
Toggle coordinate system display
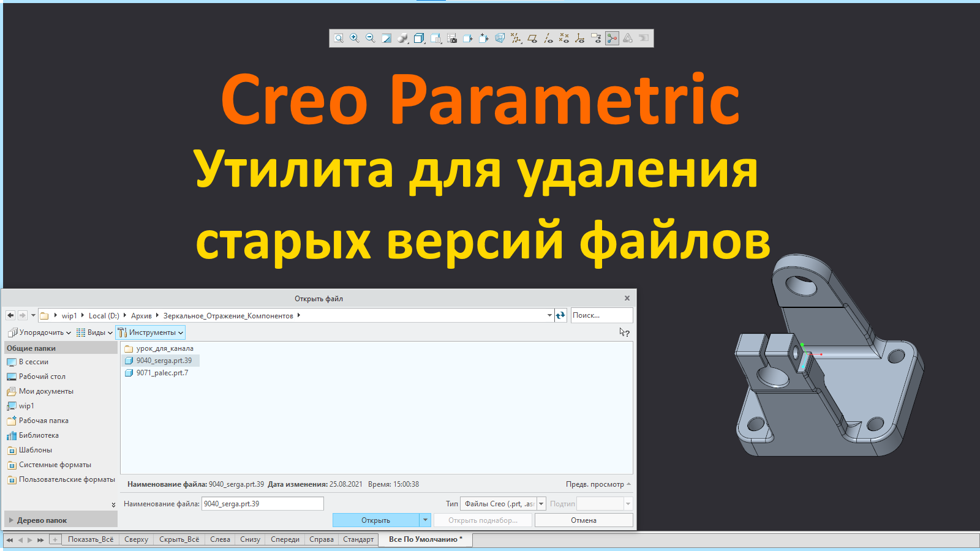pyautogui.click(x=580, y=38)
